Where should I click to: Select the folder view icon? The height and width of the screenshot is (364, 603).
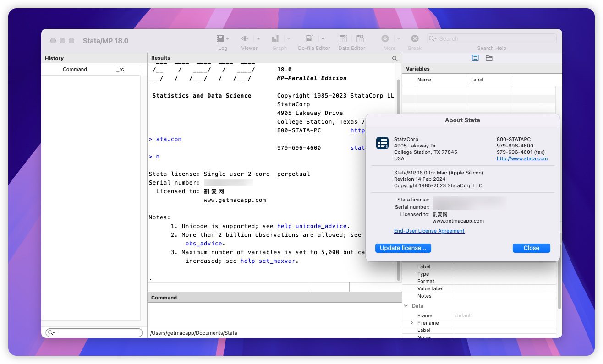click(489, 58)
